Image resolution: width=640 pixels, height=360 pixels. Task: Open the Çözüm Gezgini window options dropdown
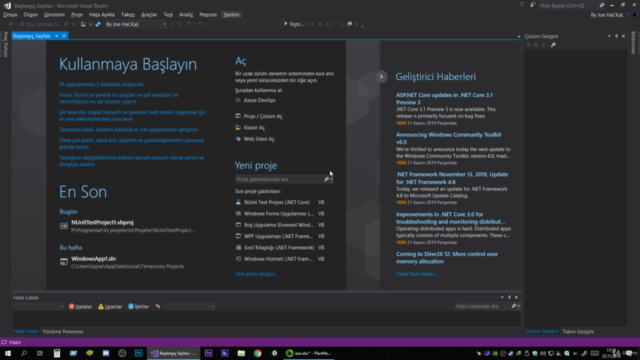[609, 36]
